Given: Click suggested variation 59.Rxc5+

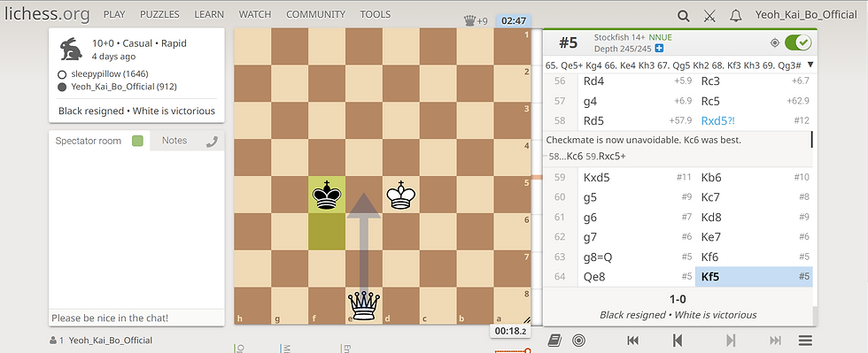Looking at the screenshot, I should click(x=605, y=157).
